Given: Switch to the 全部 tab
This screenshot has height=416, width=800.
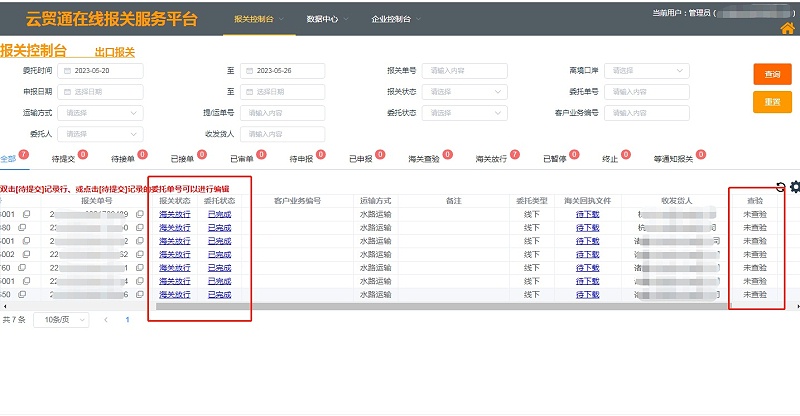Looking at the screenshot, I should [9, 159].
